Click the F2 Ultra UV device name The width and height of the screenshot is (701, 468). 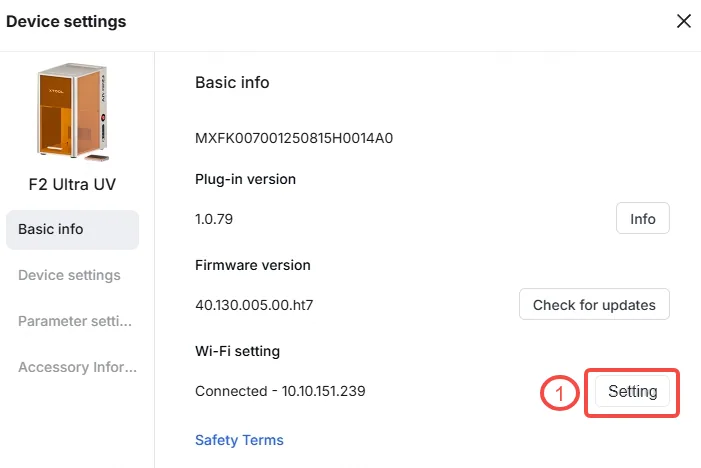[x=72, y=184]
